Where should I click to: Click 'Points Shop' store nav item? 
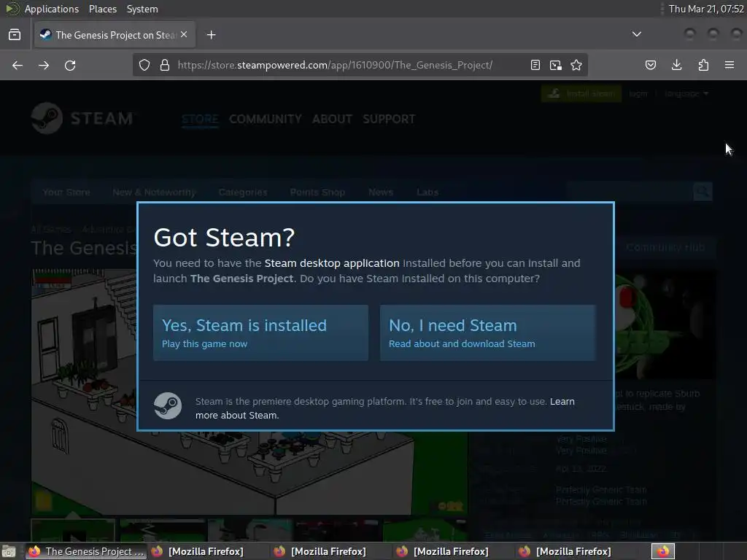coord(317,192)
